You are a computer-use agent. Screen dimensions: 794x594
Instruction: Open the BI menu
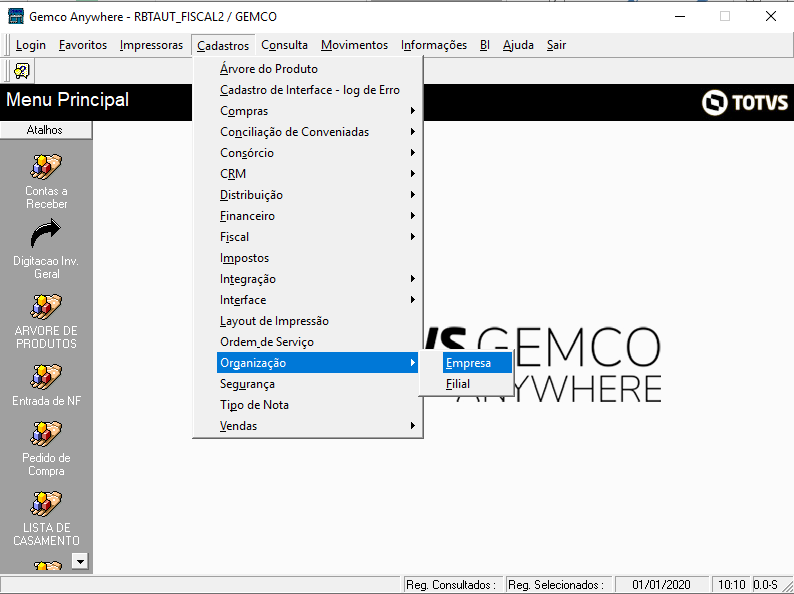coord(485,45)
